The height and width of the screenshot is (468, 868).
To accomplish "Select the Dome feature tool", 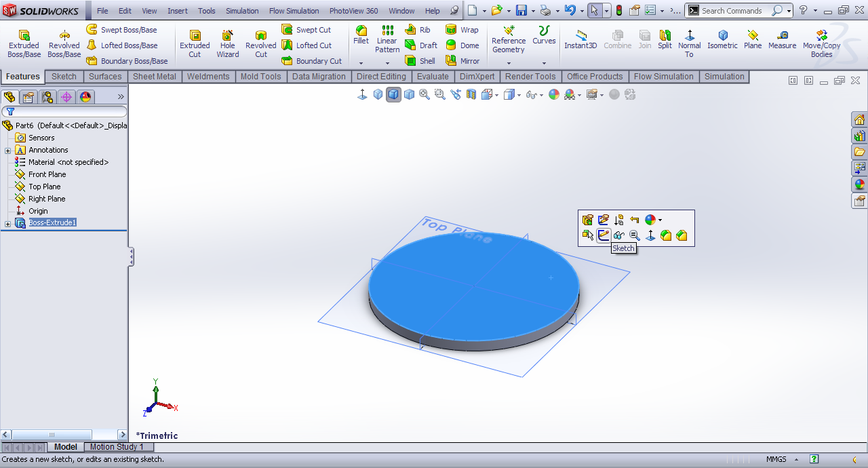I will coord(462,45).
